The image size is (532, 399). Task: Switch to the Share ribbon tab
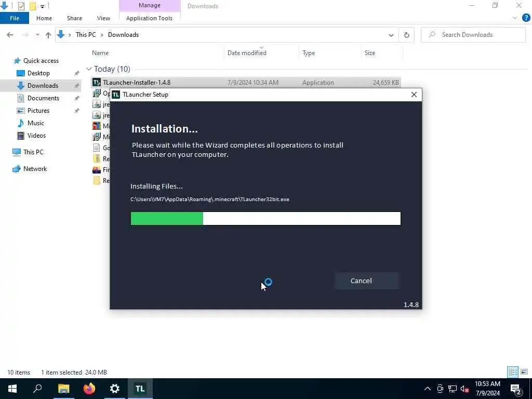74,18
